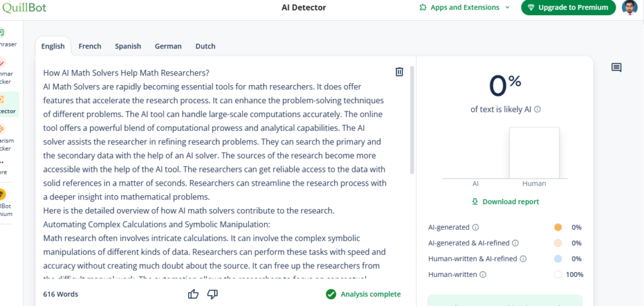Switch to the Dutch tab

pos(206,46)
